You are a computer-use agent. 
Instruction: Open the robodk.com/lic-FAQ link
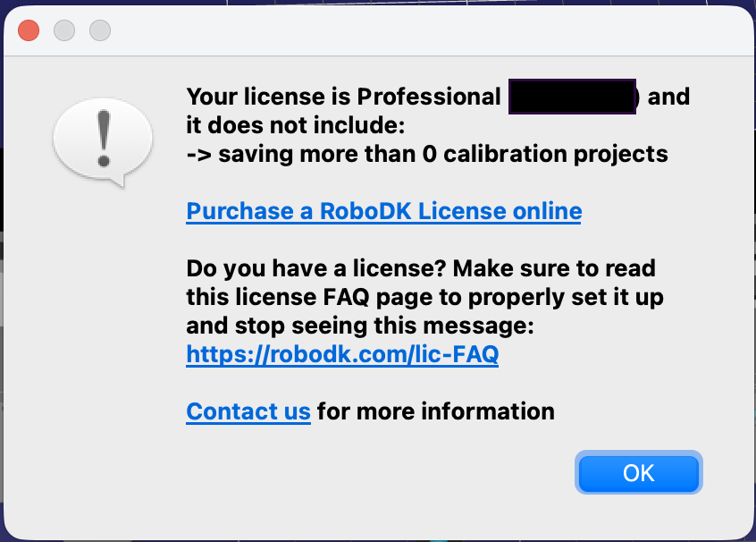[342, 354]
